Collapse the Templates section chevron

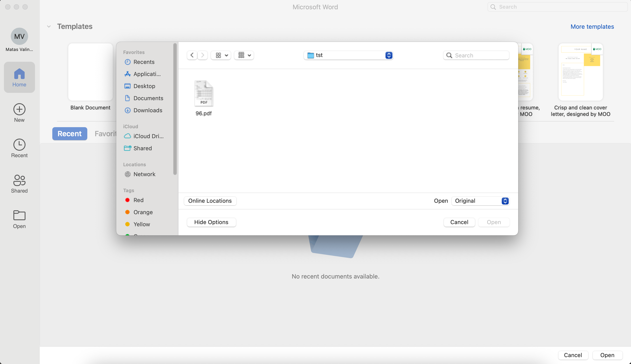click(49, 27)
